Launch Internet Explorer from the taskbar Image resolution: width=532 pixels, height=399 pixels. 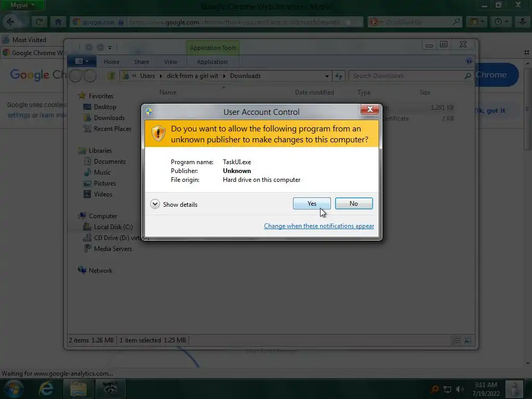(x=46, y=389)
